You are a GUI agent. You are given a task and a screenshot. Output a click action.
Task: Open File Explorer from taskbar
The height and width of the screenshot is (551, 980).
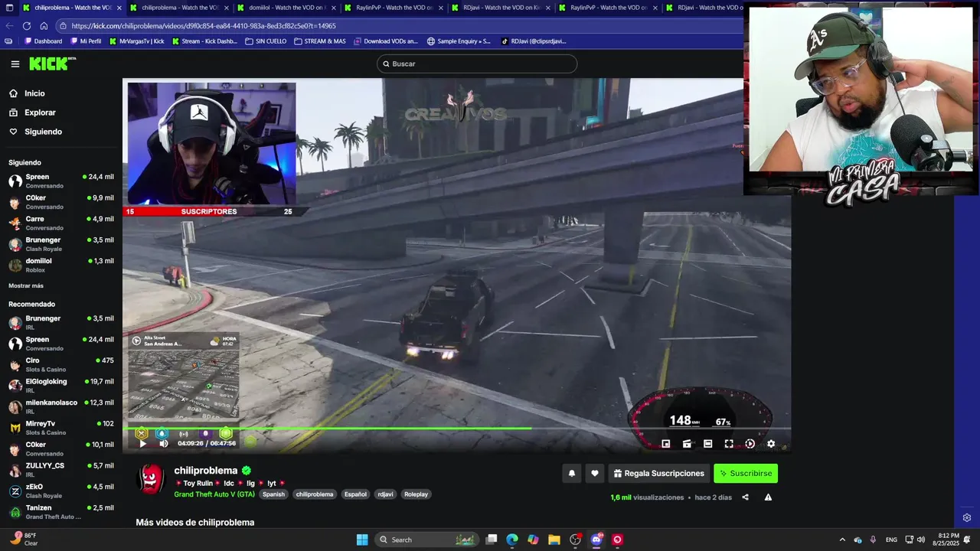tap(554, 540)
